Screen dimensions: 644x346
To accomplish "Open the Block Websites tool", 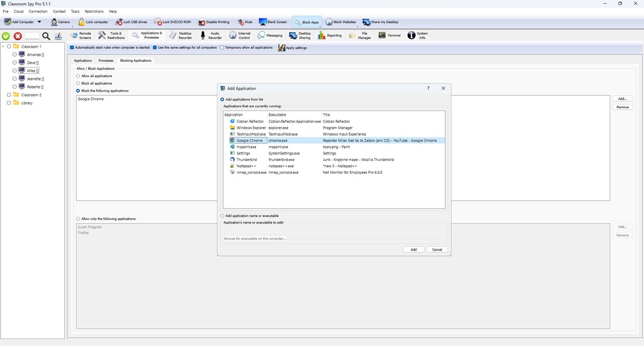I will (340, 22).
